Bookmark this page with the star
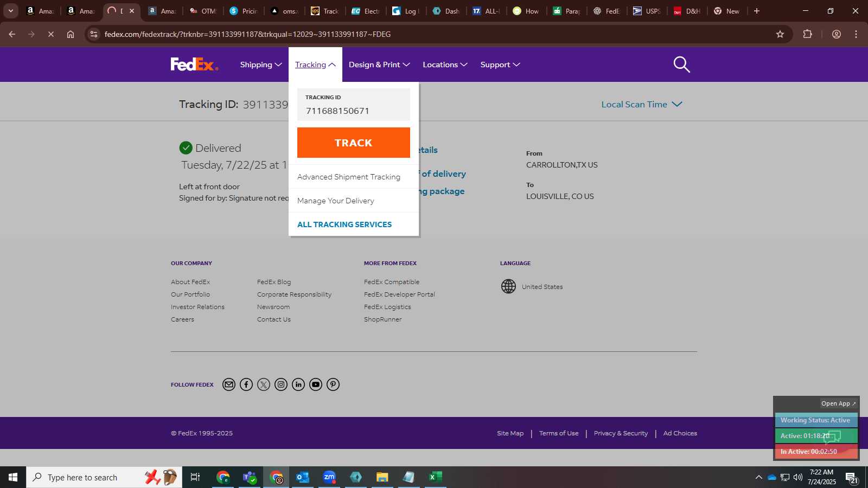868x488 pixels. 780,34
